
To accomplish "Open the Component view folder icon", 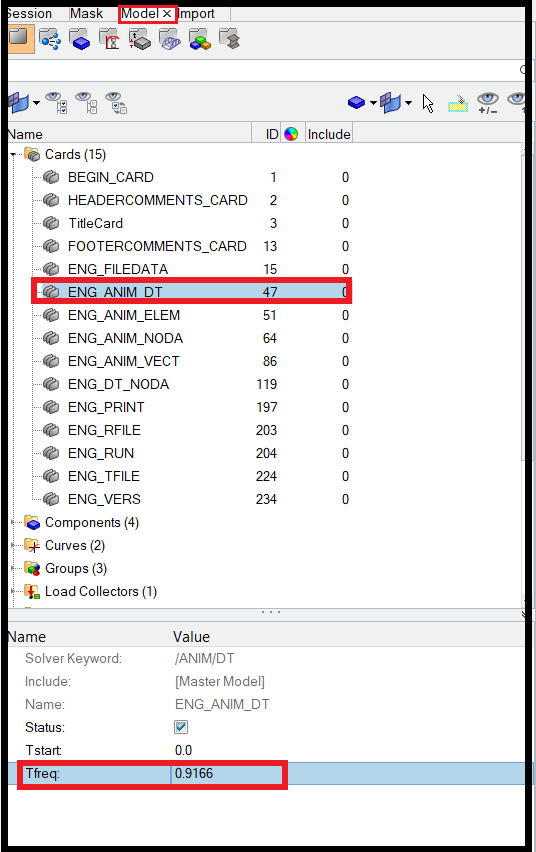I will [x=80, y=40].
